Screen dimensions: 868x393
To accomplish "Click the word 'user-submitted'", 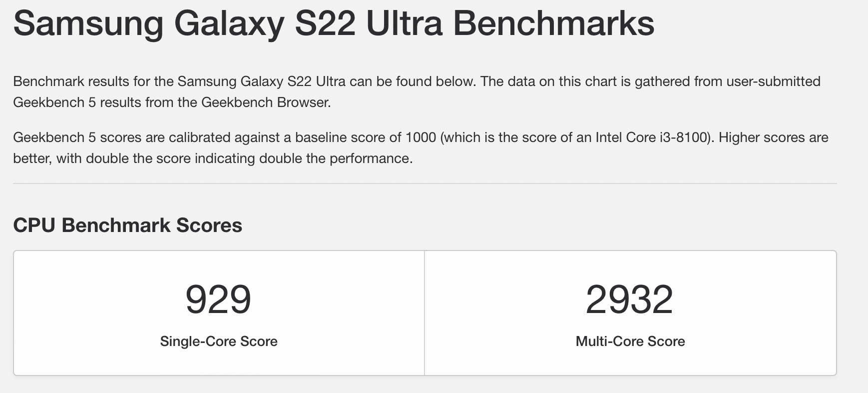I will [x=773, y=81].
